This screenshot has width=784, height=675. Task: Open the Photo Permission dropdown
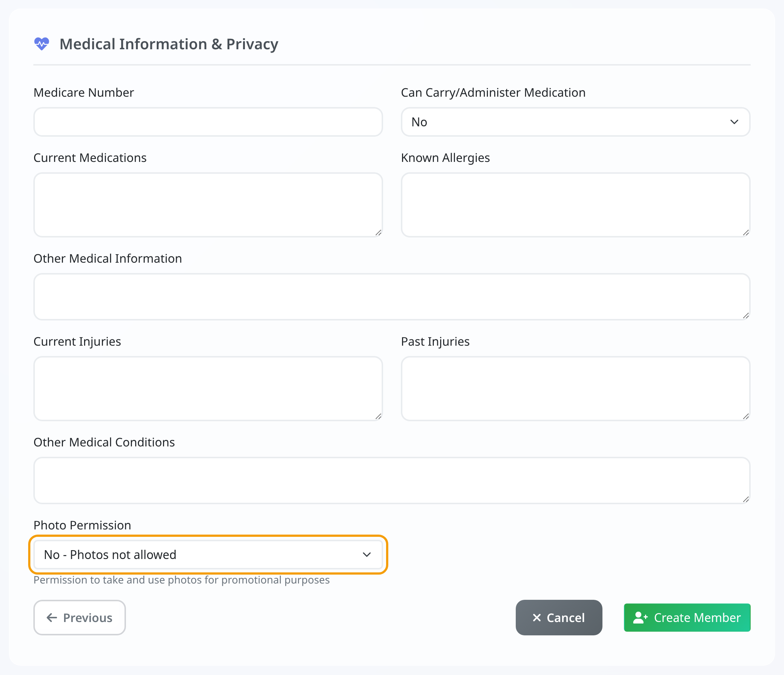click(208, 555)
